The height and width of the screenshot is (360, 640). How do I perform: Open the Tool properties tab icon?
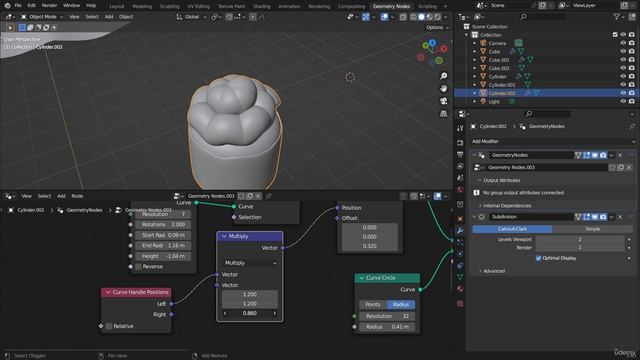tap(460, 128)
